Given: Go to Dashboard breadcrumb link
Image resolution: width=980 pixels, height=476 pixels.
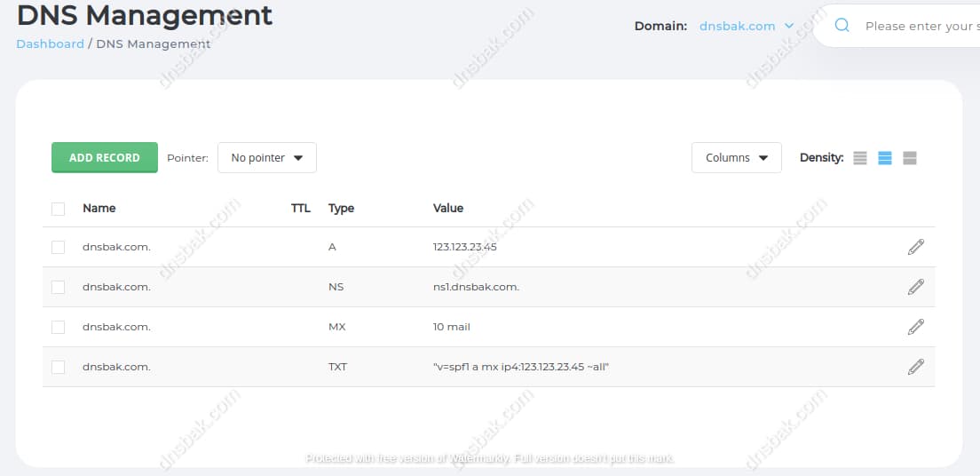Looking at the screenshot, I should [x=50, y=44].
